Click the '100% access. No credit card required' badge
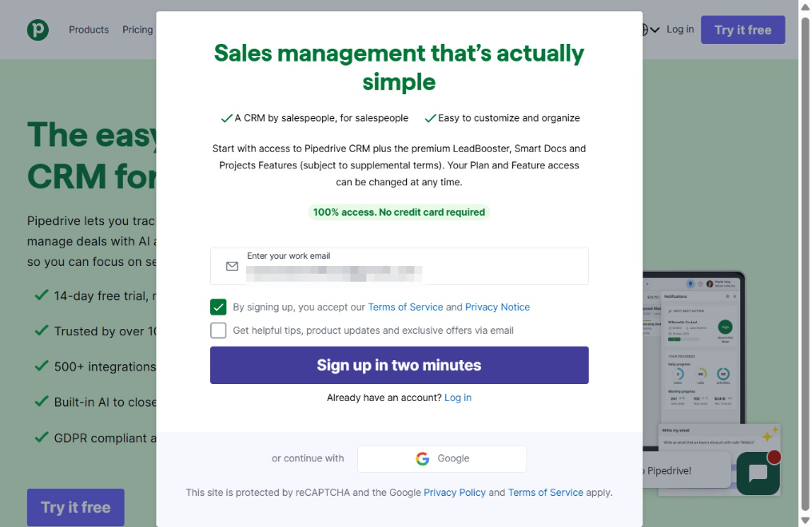 tap(400, 212)
